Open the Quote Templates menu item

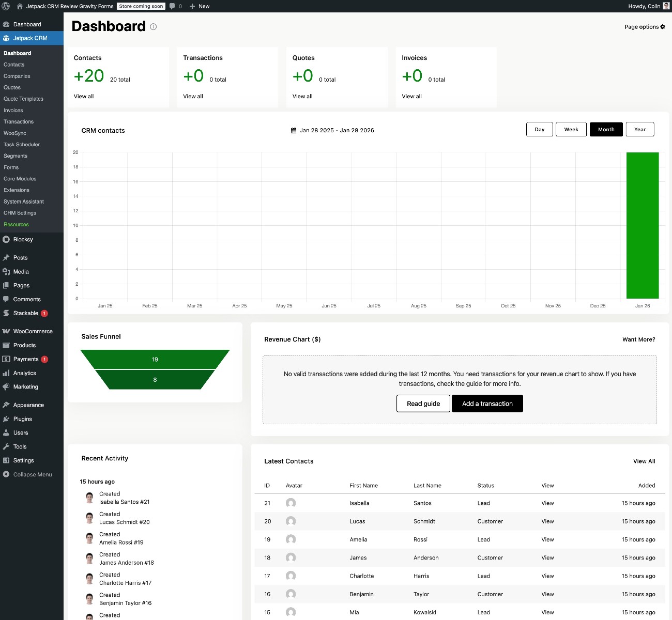click(x=23, y=99)
